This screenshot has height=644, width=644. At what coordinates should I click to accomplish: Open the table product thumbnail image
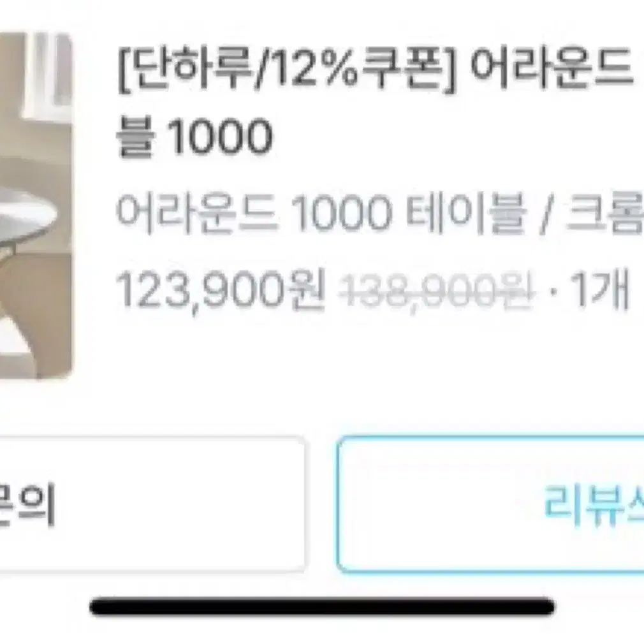point(36,205)
